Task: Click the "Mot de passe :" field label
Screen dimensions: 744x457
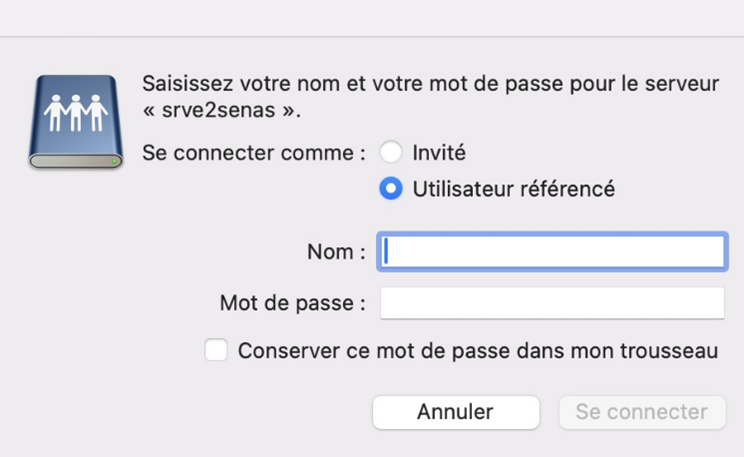Action: point(293,303)
